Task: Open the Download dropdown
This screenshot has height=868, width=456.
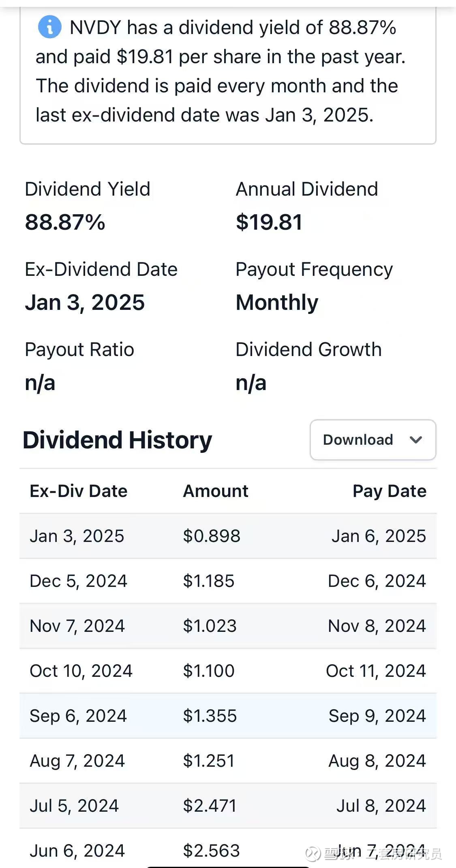Action: coord(358,440)
